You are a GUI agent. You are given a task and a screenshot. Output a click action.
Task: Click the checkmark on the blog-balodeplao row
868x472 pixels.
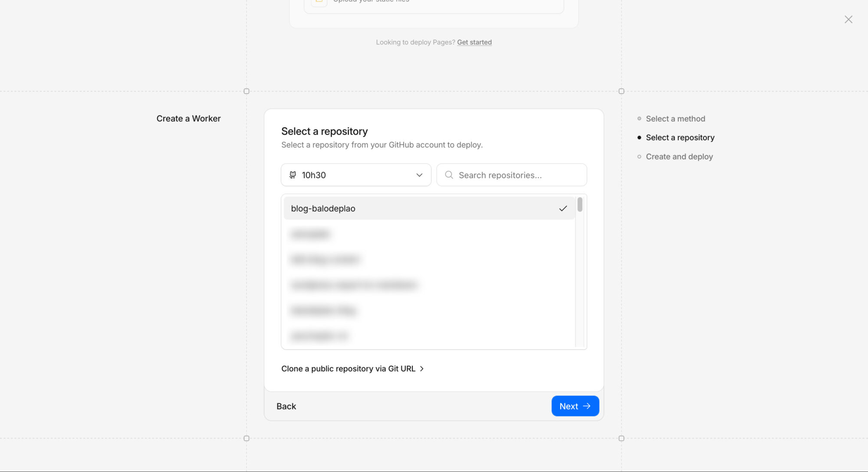pyautogui.click(x=563, y=208)
